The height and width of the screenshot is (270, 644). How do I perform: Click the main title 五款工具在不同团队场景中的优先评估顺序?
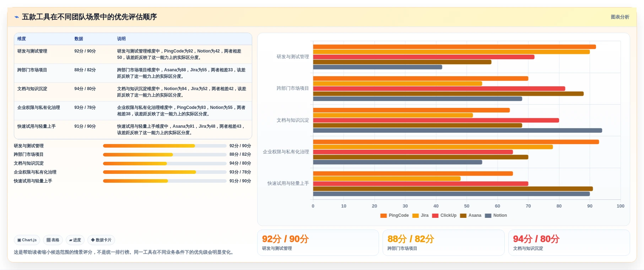click(90, 17)
